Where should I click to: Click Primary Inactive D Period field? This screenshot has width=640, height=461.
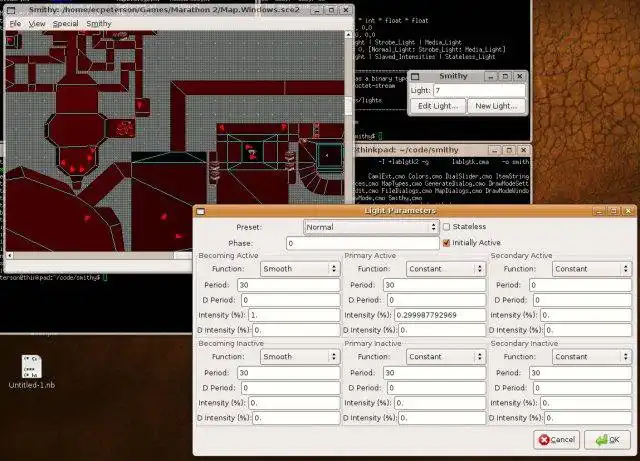436,388
